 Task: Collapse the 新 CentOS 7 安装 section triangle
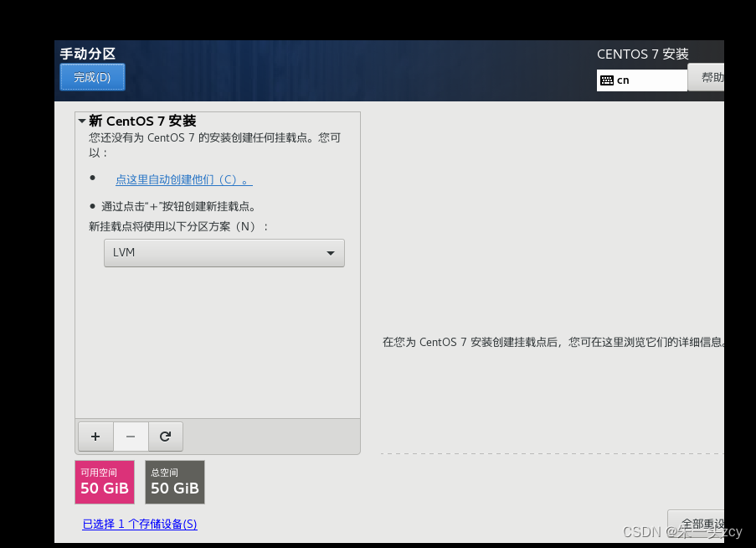tap(82, 121)
